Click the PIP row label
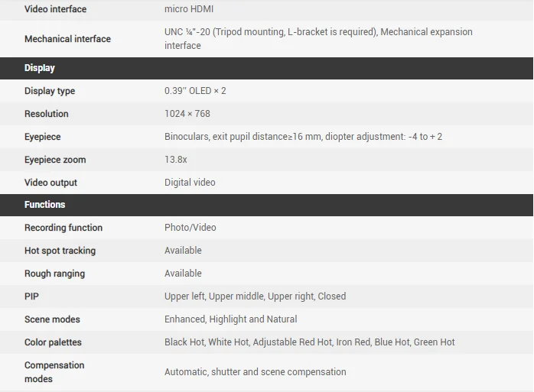 (31, 296)
